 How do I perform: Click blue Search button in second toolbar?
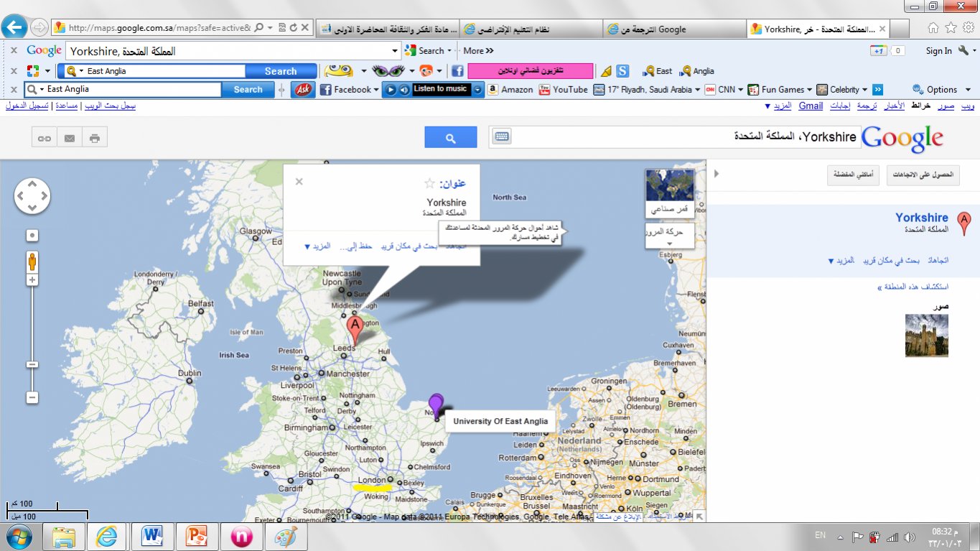(x=281, y=71)
